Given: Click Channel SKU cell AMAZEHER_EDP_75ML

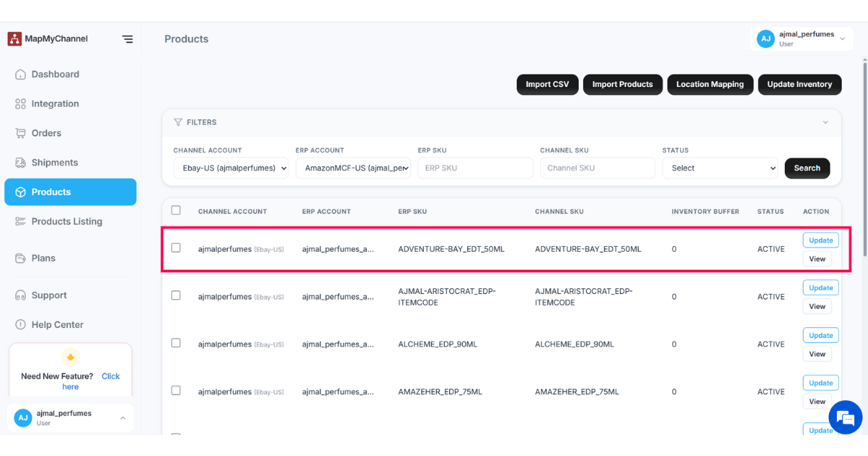Looking at the screenshot, I should 577,392.
